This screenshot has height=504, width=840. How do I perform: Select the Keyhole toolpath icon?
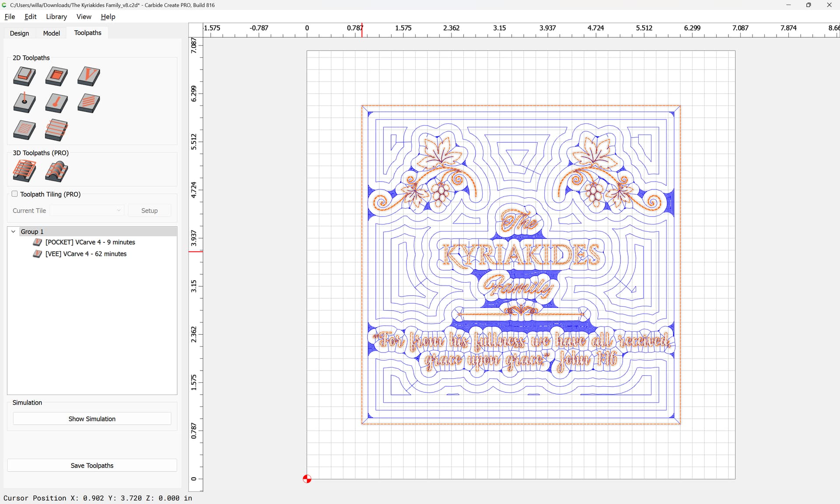(x=56, y=103)
